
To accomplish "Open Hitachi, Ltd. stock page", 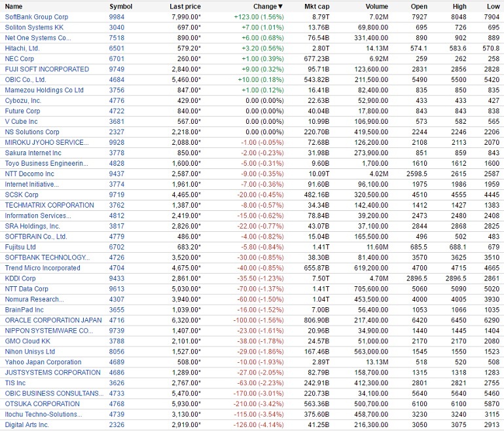I will tap(22, 48).
